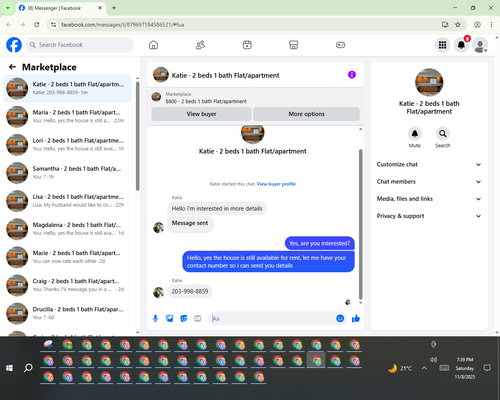Viewport: 500px width, 400px height.
Task: Click the Facebook logo
Action: click(14, 45)
